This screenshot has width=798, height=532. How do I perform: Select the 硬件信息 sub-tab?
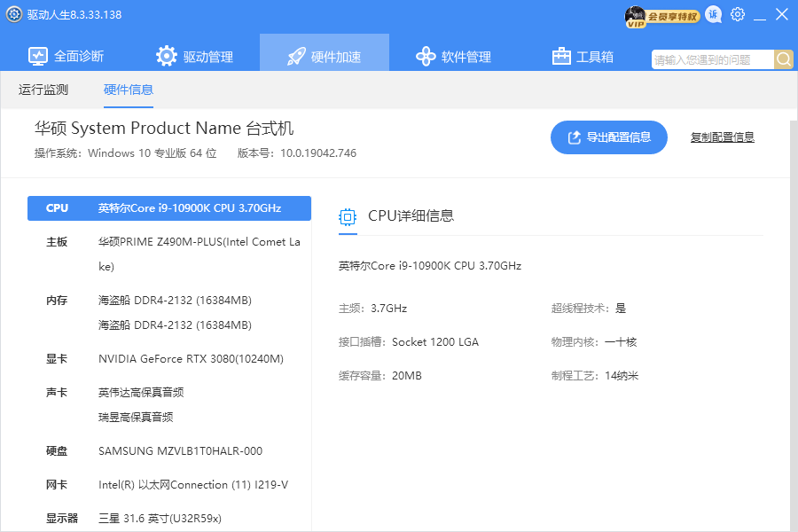point(129,90)
